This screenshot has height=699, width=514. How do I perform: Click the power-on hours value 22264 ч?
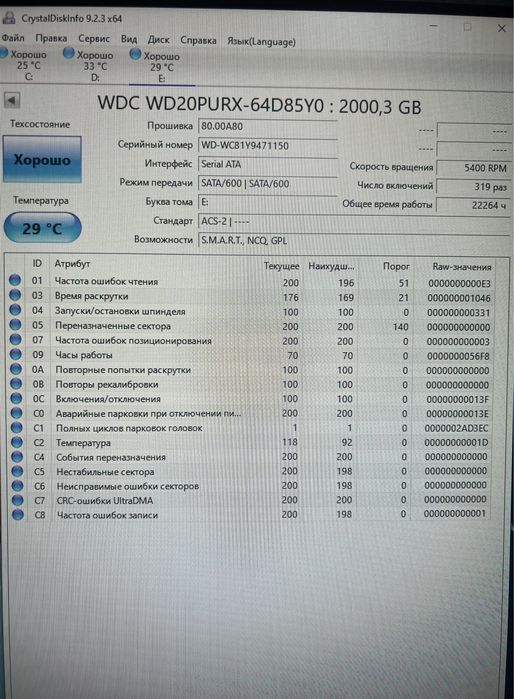(473, 205)
